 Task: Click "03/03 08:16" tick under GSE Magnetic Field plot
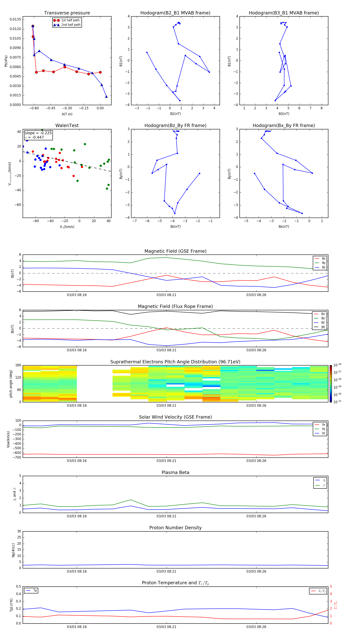pyautogui.click(x=77, y=295)
